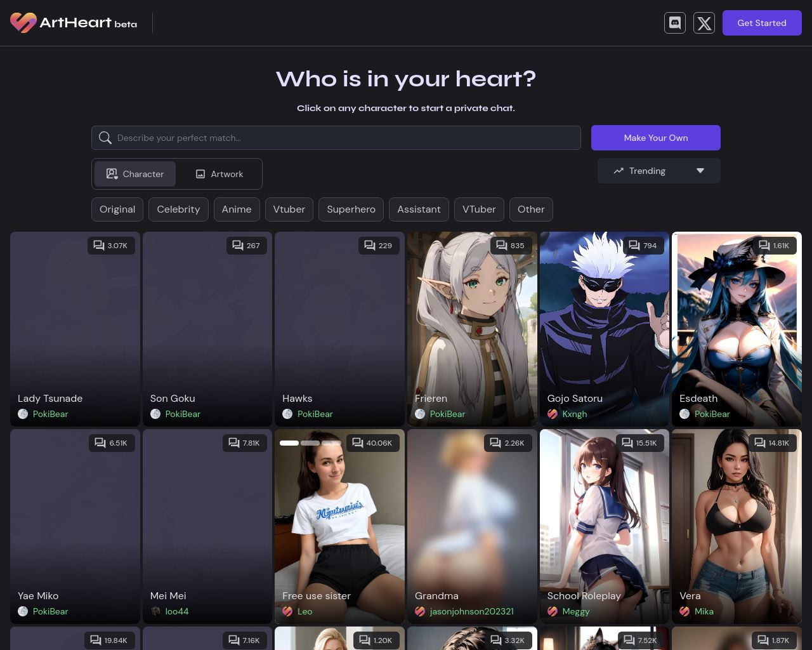Click the 'beta' label beside ArtHeart
Viewport: 812px width, 650px height.
click(126, 24)
